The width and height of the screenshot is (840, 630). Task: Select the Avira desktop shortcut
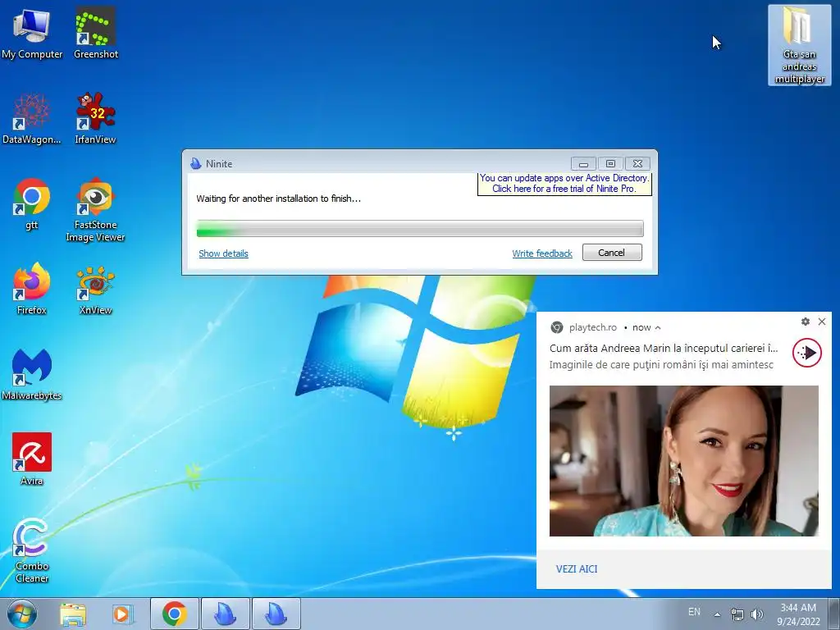coord(32,459)
